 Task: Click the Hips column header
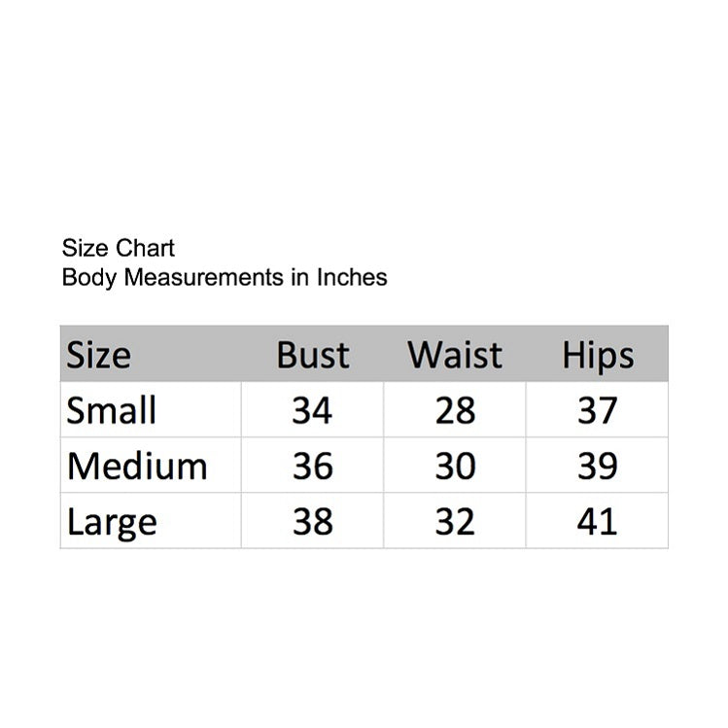click(598, 356)
